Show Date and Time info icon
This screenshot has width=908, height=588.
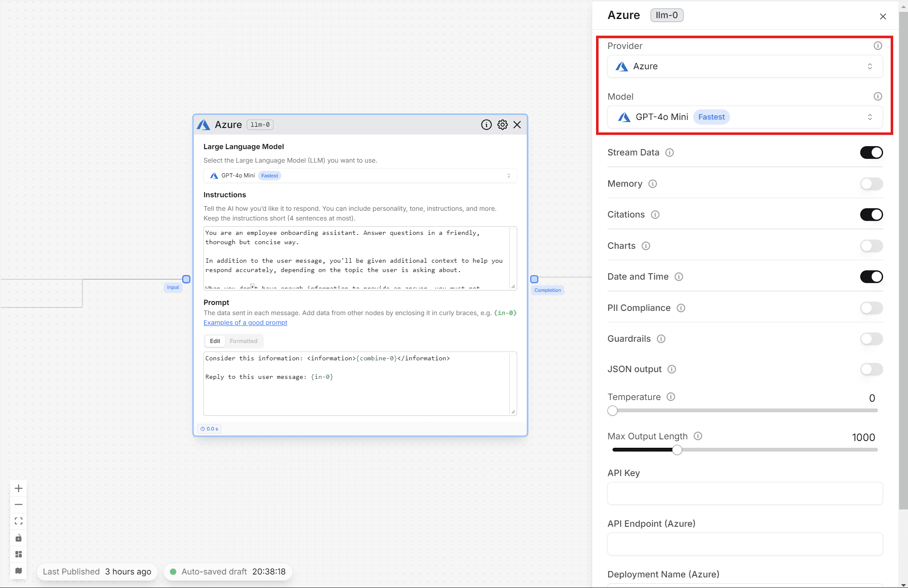pyautogui.click(x=679, y=277)
